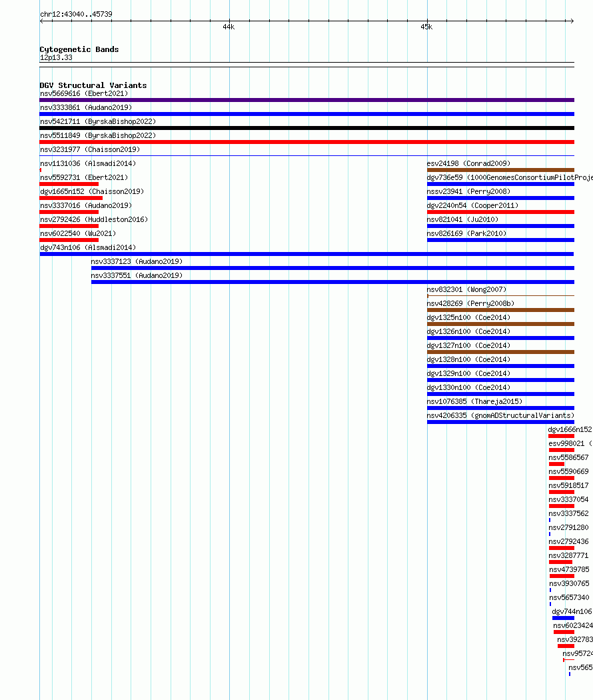This screenshot has height=700, width=593.
Task: Click the 44k ruler tick label
Action: 229,27
